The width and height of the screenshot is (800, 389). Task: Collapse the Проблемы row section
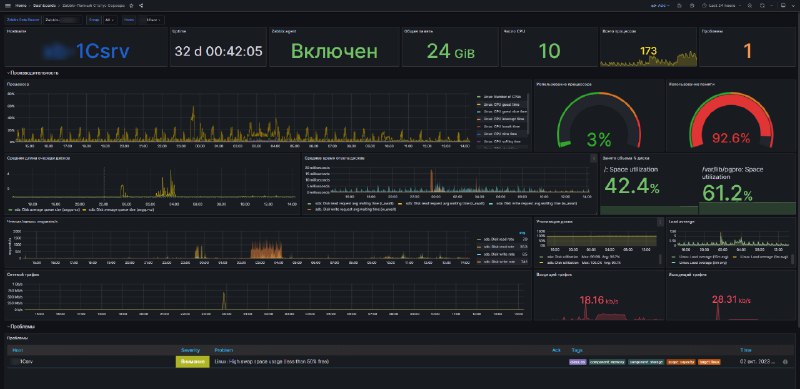(x=21, y=326)
